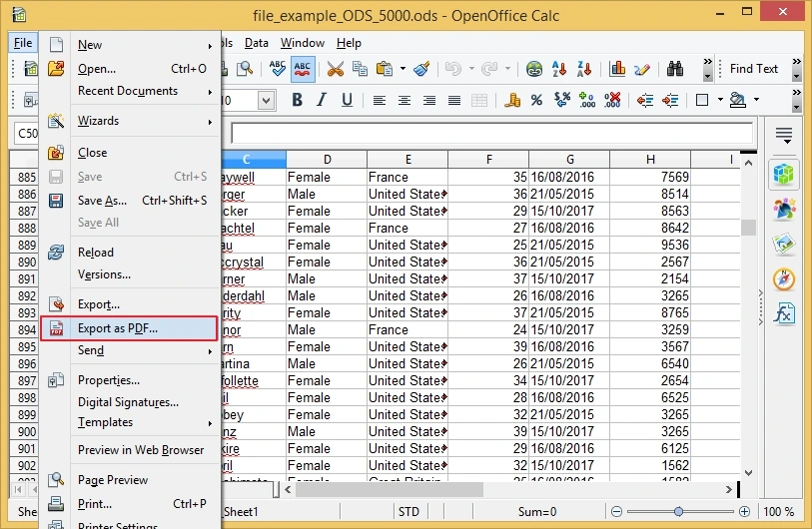812x529 pixels.
Task: Click the zoom out minus button
Action: click(x=616, y=511)
